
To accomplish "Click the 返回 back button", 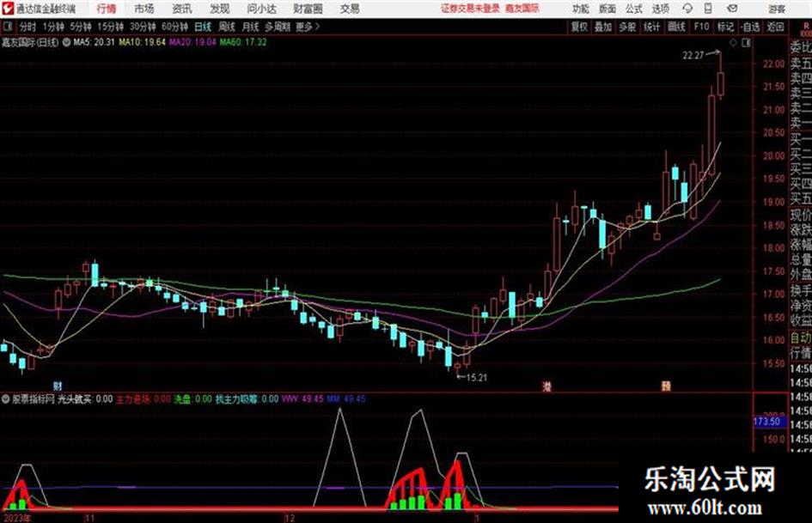I will pyautogui.click(x=775, y=27).
